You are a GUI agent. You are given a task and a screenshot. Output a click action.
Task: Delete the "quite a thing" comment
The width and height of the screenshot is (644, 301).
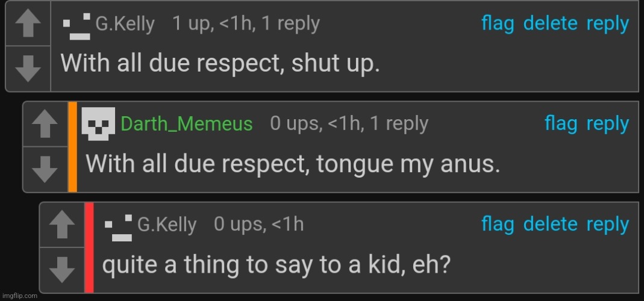pyautogui.click(x=551, y=225)
